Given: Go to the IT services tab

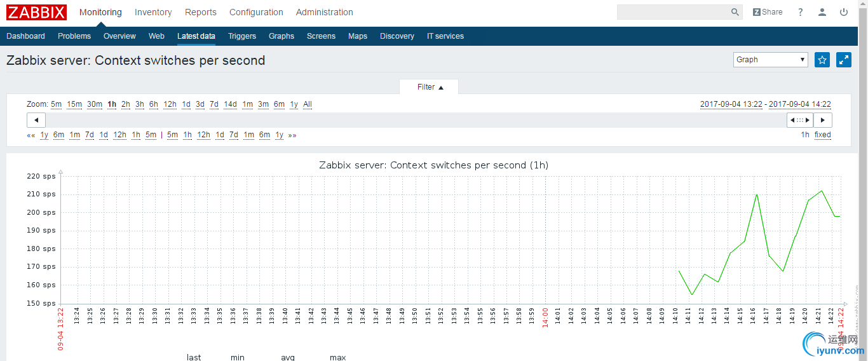Looking at the screenshot, I should 445,36.
